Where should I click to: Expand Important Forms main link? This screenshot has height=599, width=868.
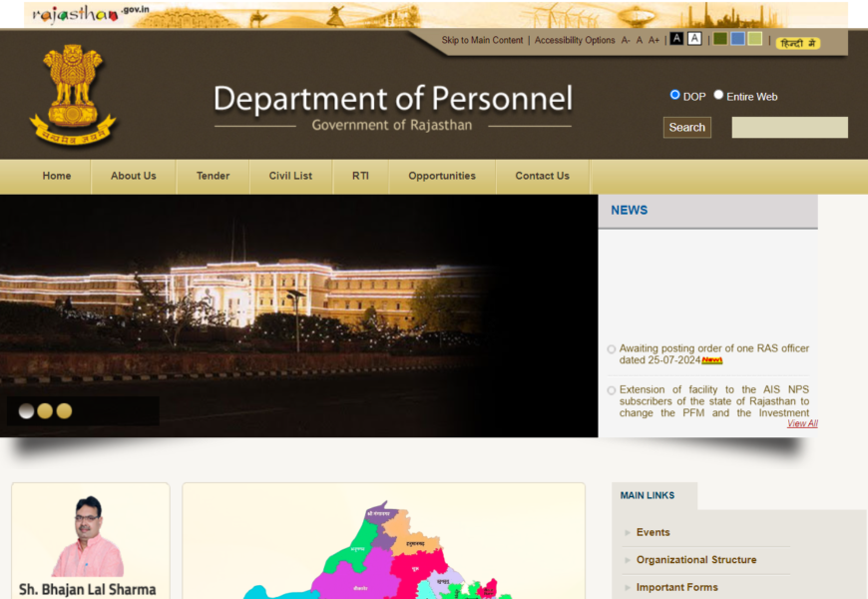(676, 587)
